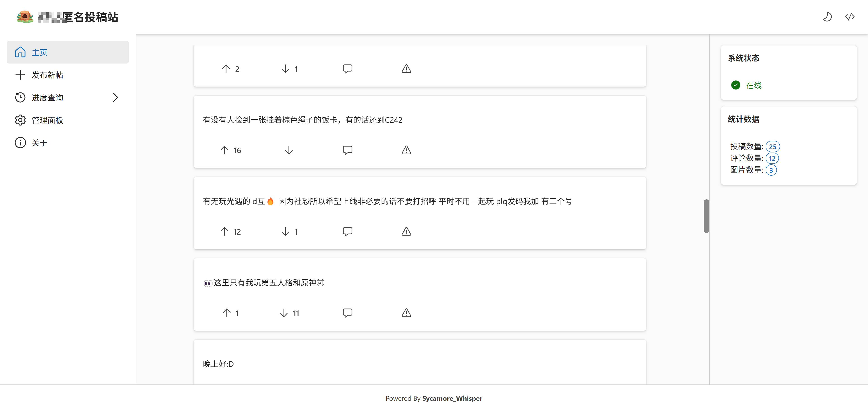Open 发布新帖 to create a post

pyautogui.click(x=47, y=75)
